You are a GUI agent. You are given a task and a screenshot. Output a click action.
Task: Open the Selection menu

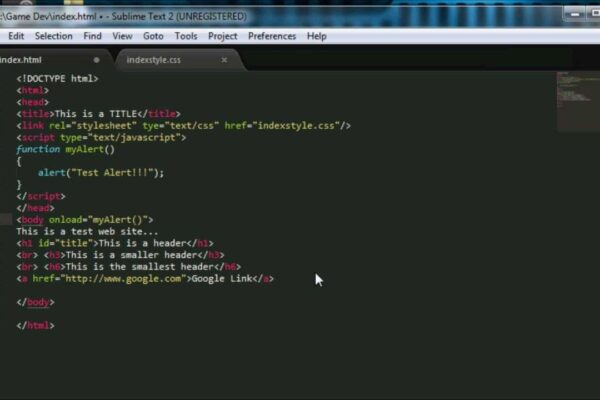54,36
